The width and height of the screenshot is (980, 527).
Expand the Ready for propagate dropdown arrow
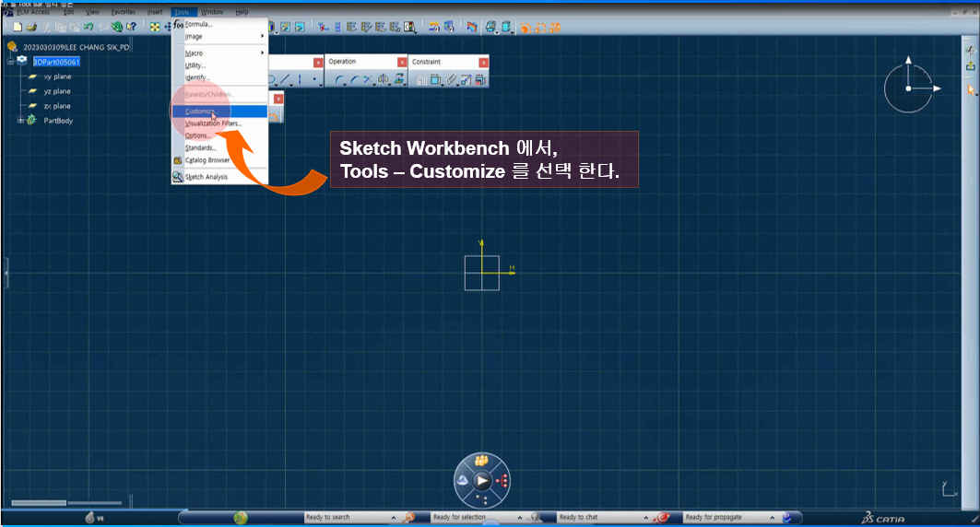(773, 518)
